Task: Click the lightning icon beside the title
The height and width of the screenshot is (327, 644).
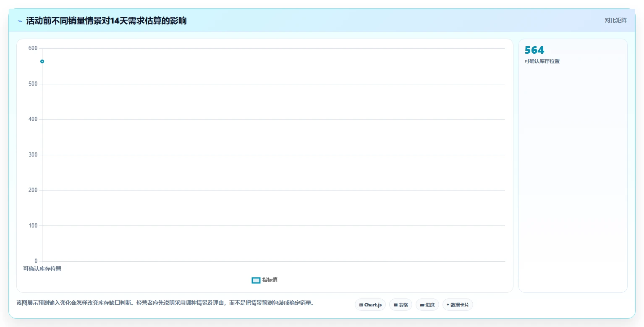Action: (20, 21)
